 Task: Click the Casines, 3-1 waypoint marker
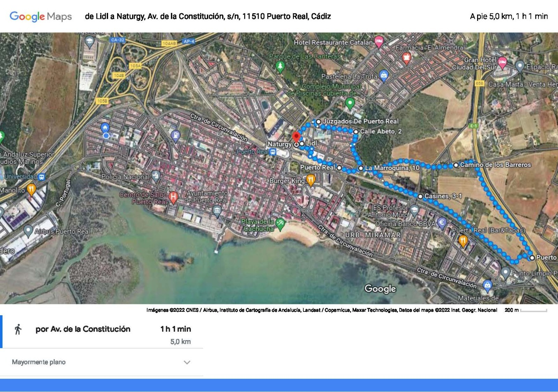[x=420, y=197]
